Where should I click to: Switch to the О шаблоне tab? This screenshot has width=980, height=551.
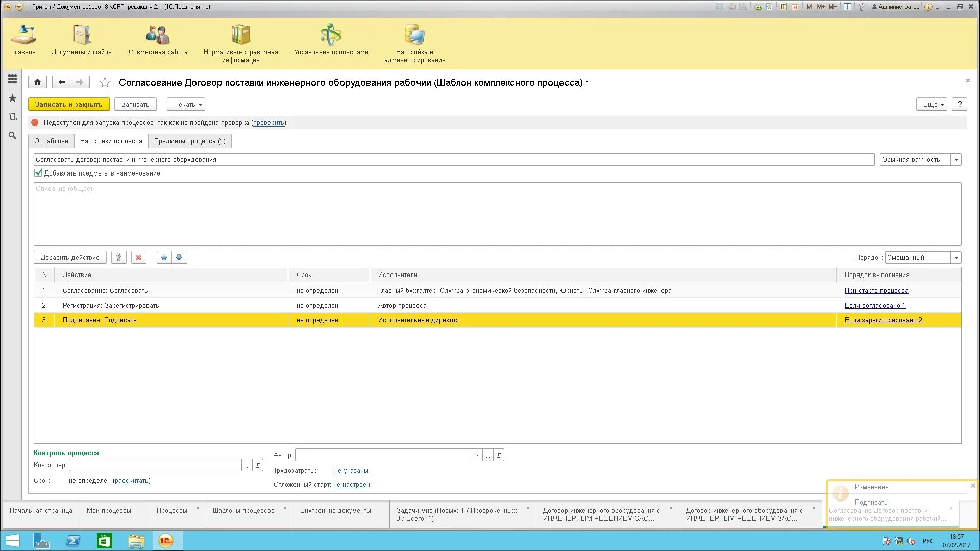(x=51, y=141)
